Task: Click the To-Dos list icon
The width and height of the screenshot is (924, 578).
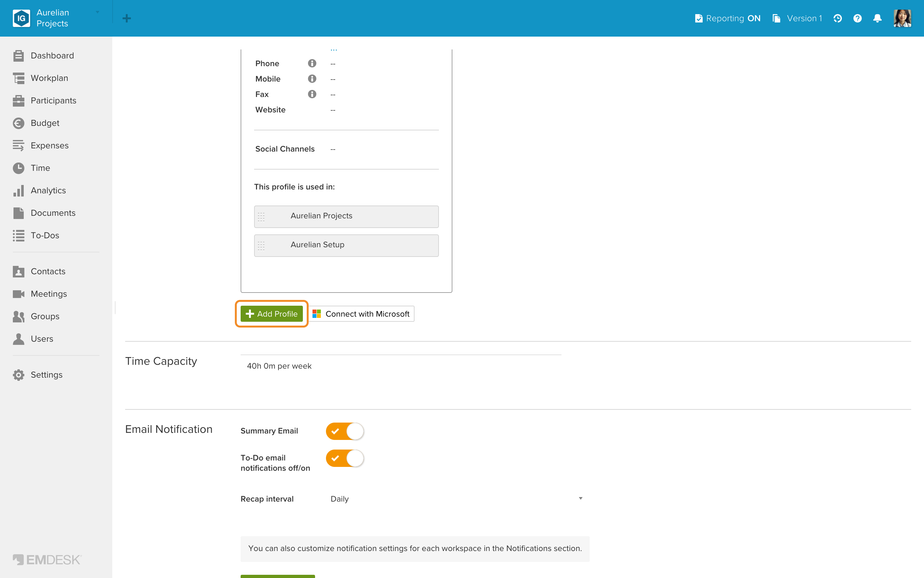Action: tap(18, 235)
